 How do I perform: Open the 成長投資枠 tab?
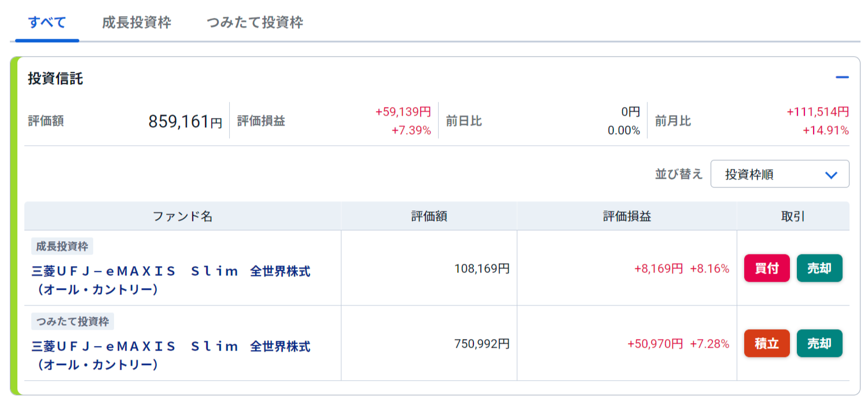[137, 23]
